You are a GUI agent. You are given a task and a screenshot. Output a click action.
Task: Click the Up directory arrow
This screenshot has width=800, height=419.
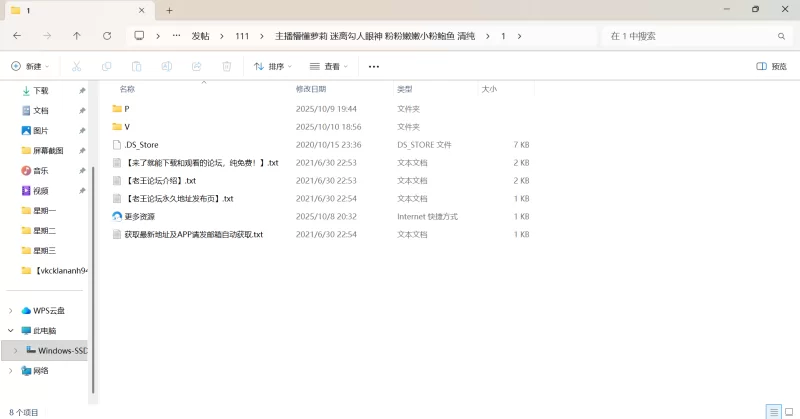[77, 35]
